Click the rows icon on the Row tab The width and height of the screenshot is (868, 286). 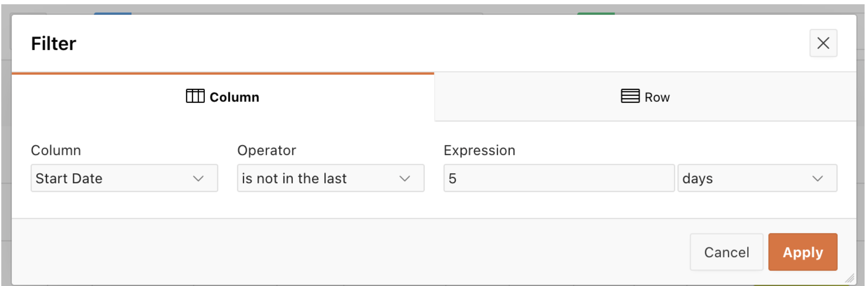[630, 96]
